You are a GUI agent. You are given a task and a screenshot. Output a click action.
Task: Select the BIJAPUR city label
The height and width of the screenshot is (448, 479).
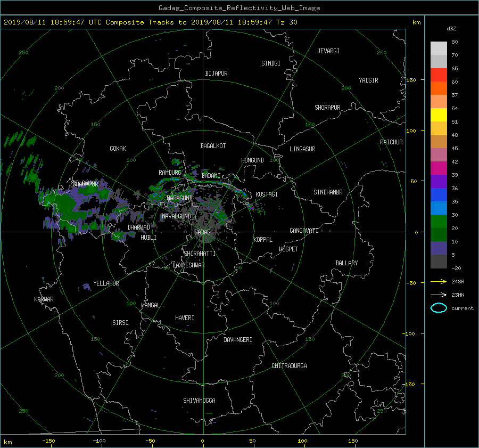pos(216,74)
